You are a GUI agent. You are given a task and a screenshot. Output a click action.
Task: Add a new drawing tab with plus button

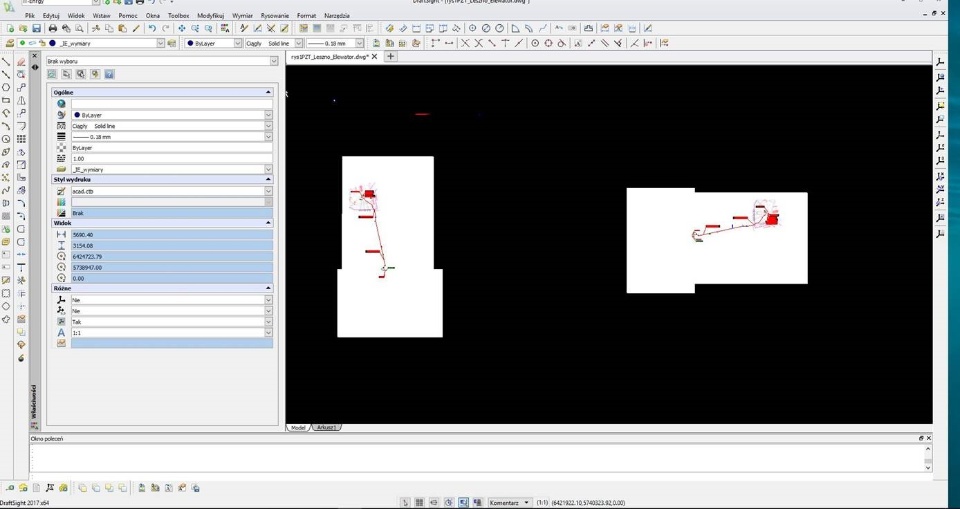coord(390,56)
